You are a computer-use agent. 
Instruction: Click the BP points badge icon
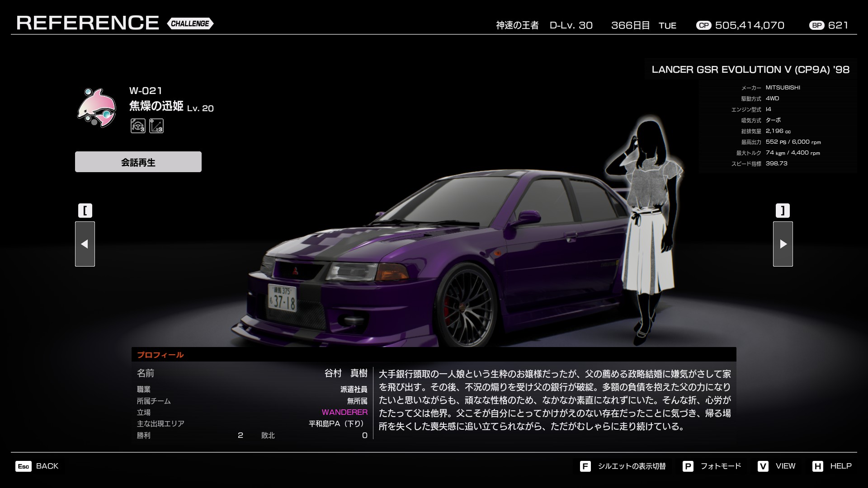pos(817,25)
